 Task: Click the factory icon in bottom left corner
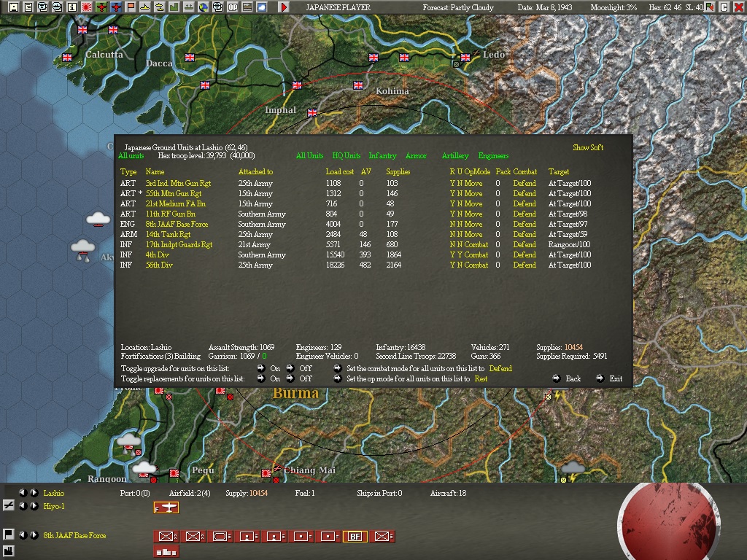point(8,551)
